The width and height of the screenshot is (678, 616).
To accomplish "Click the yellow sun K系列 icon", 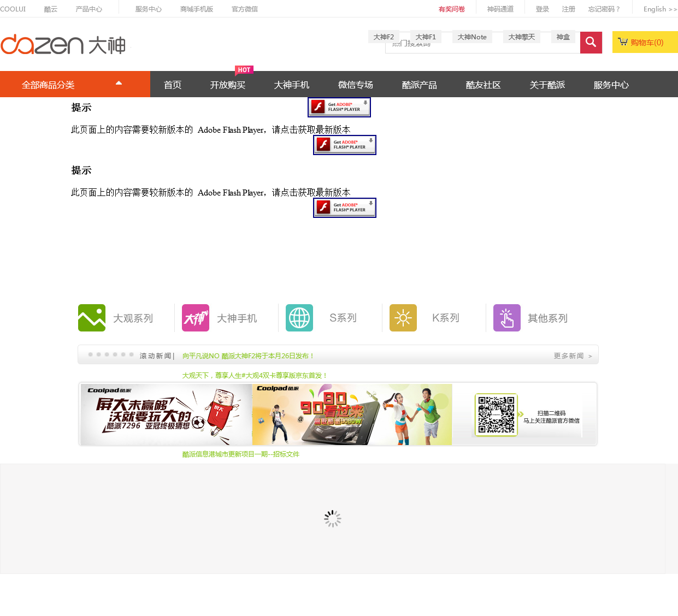I will (x=403, y=318).
